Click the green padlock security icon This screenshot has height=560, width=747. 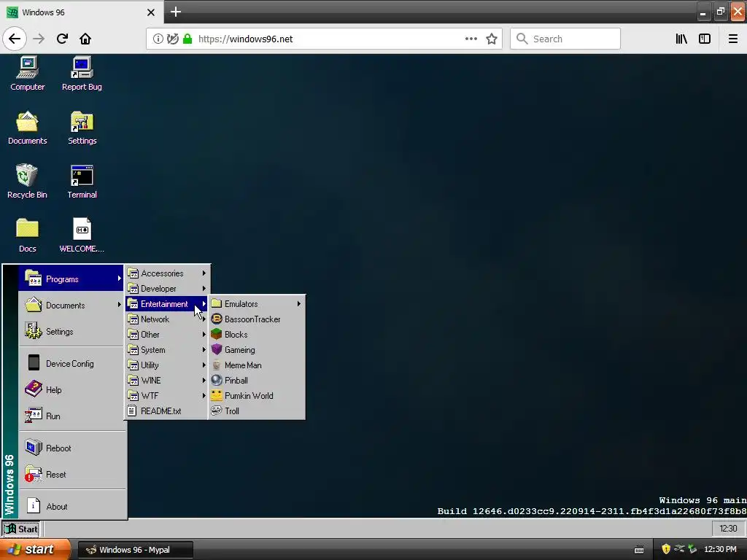pyautogui.click(x=187, y=39)
